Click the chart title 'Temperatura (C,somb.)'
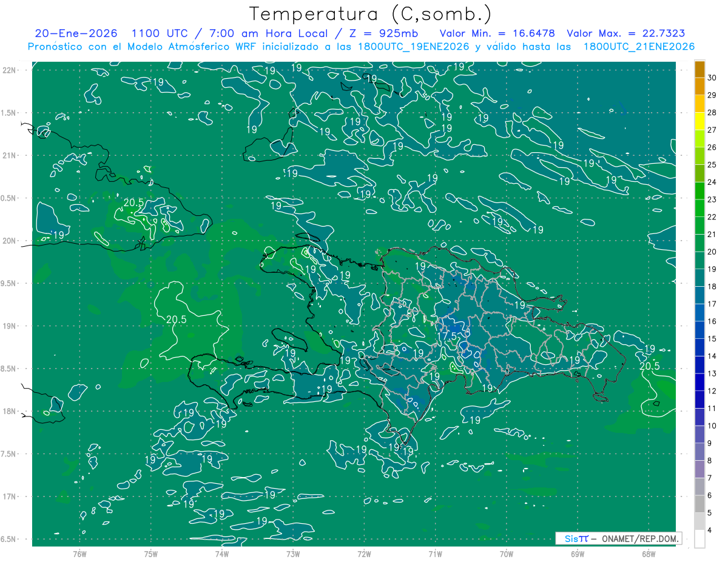This screenshot has width=728, height=562. click(x=370, y=14)
